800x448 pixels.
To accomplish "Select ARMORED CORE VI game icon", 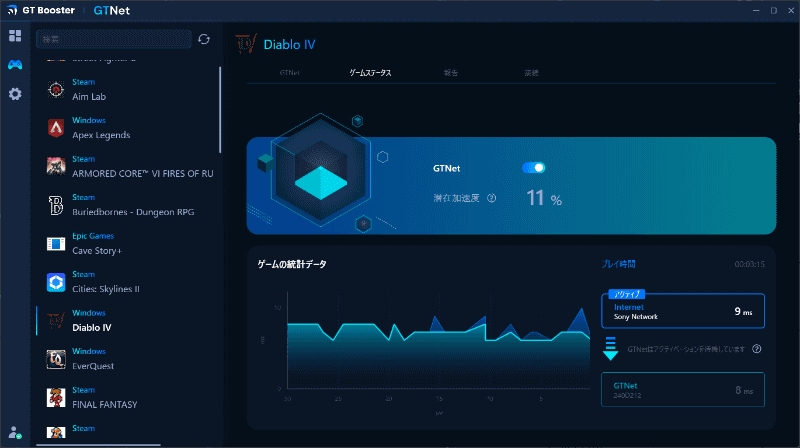I will pos(56,166).
